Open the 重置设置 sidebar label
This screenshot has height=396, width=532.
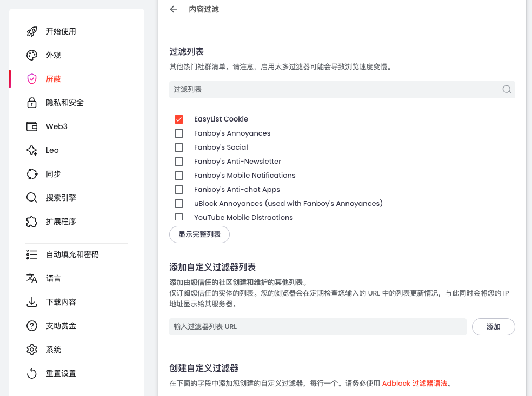point(61,373)
